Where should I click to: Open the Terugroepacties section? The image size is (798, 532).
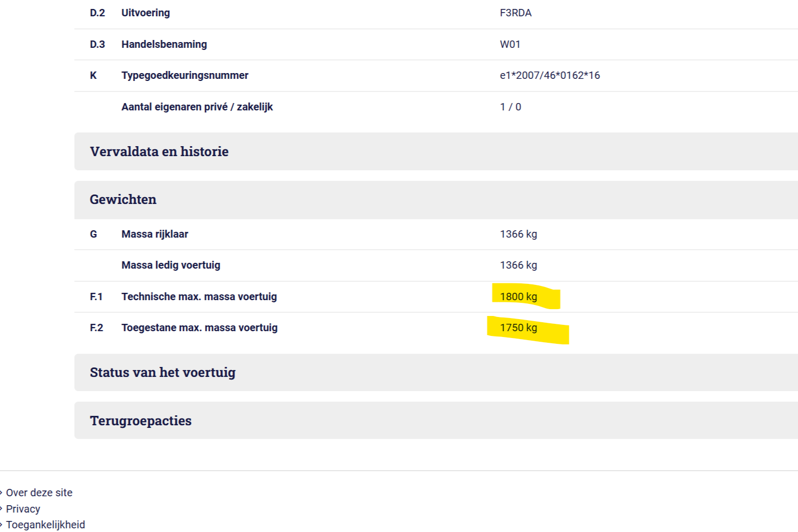pos(141,421)
